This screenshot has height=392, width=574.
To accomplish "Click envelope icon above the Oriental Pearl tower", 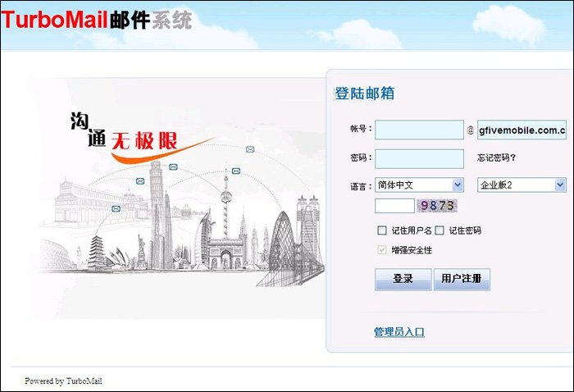I will 235,171.
